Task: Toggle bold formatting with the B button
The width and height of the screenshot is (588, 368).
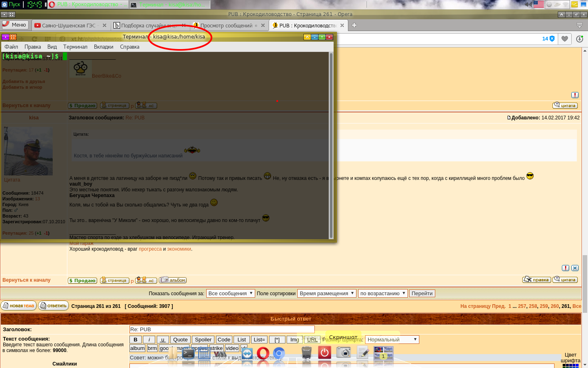Action: click(136, 339)
